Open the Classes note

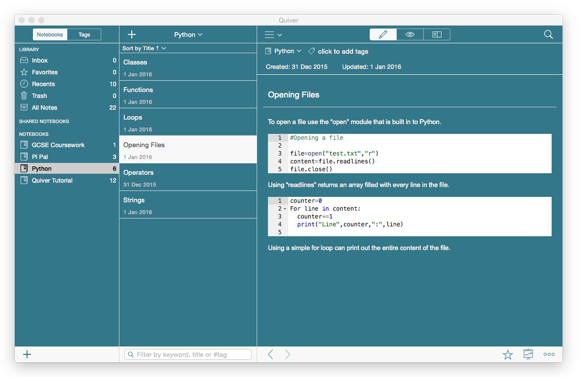[x=188, y=67]
